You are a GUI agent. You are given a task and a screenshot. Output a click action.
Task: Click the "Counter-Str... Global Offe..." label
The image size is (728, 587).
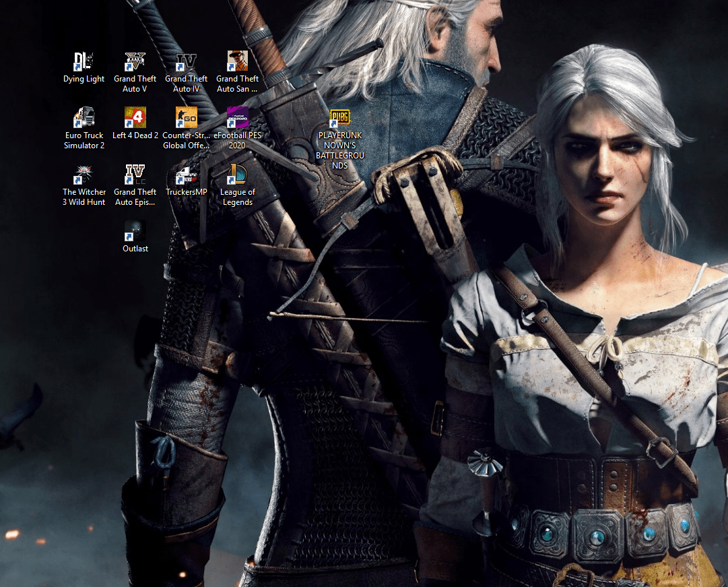click(x=186, y=140)
